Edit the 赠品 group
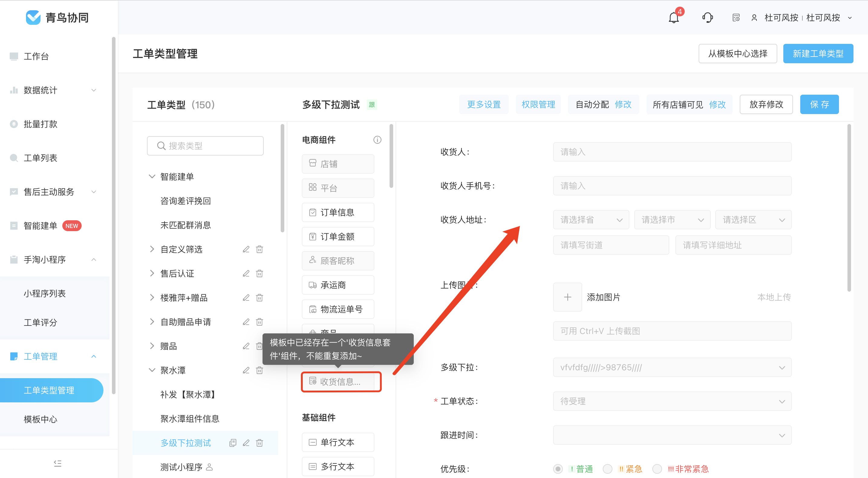The width and height of the screenshot is (868, 478). point(246,346)
